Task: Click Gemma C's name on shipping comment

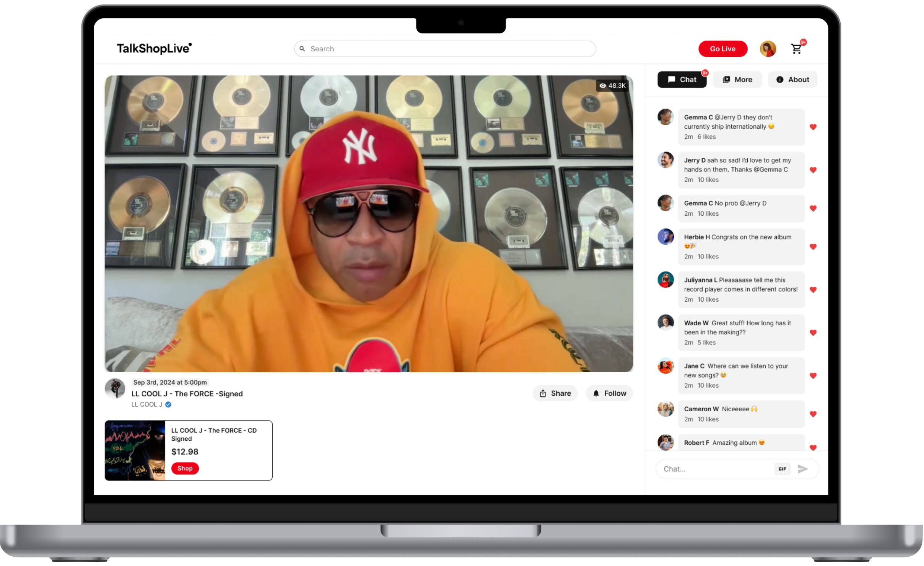Action: (699, 117)
